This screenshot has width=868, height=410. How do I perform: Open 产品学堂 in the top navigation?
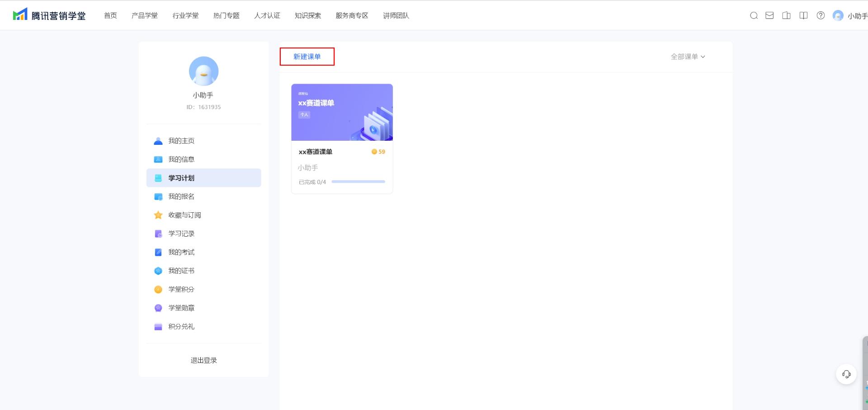pyautogui.click(x=145, y=16)
